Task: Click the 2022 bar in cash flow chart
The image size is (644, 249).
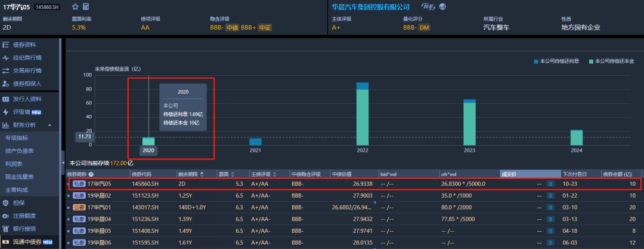Action: (362, 116)
